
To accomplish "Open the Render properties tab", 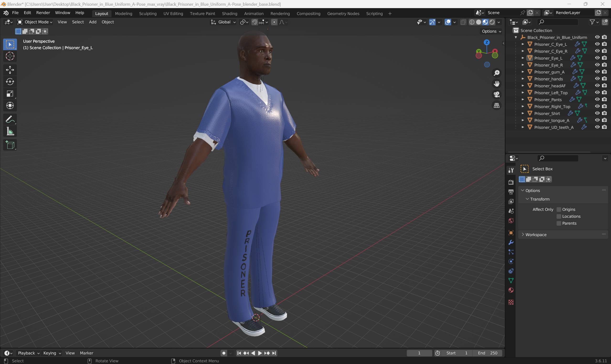I will tap(511, 182).
